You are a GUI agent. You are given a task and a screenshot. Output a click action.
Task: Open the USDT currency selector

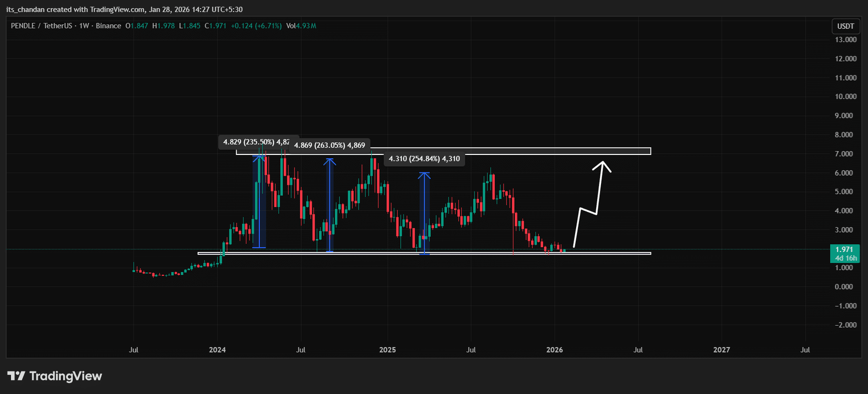tap(845, 26)
